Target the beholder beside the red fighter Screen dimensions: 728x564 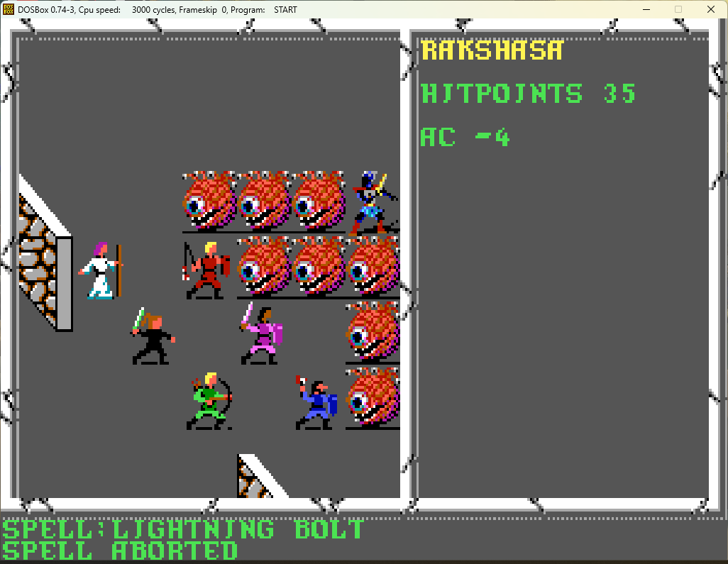[265, 266]
